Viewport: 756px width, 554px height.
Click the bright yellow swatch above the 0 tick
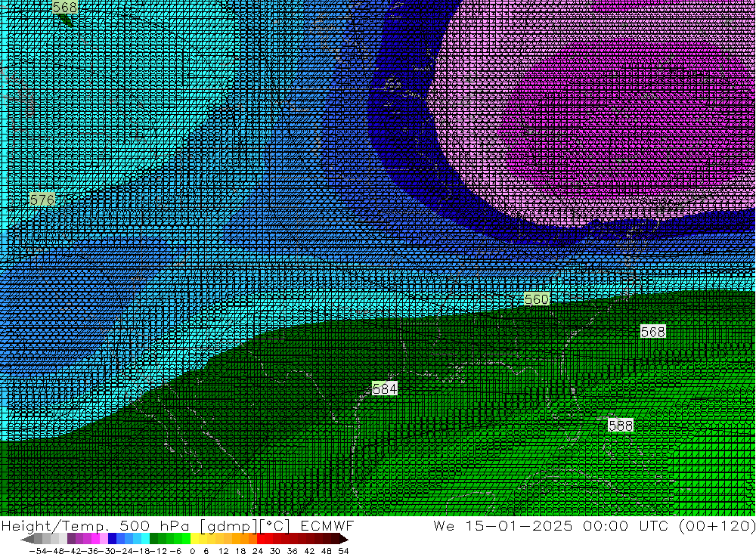tap(194, 539)
